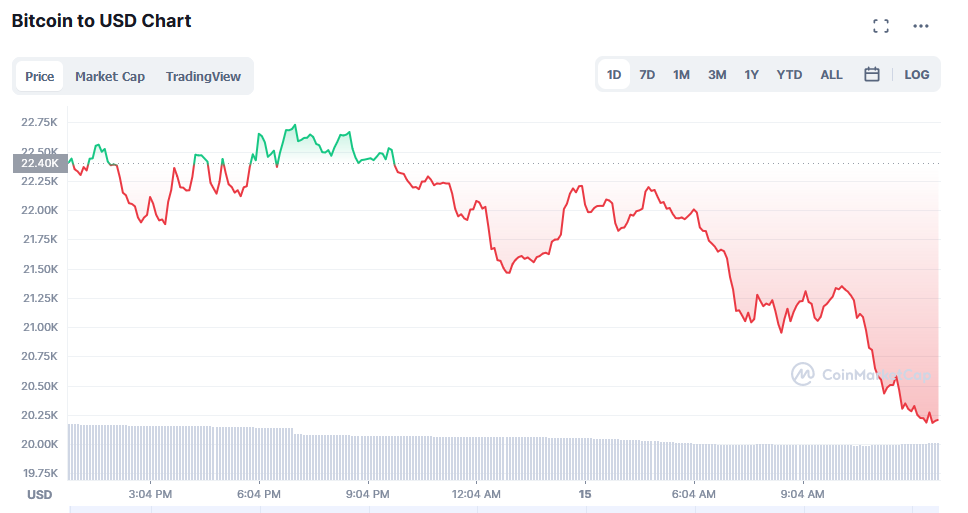
Task: Switch the chart to 7D range
Action: [x=647, y=74]
